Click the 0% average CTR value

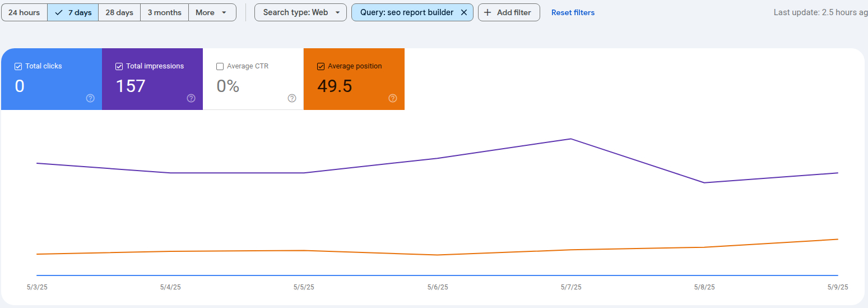(228, 86)
